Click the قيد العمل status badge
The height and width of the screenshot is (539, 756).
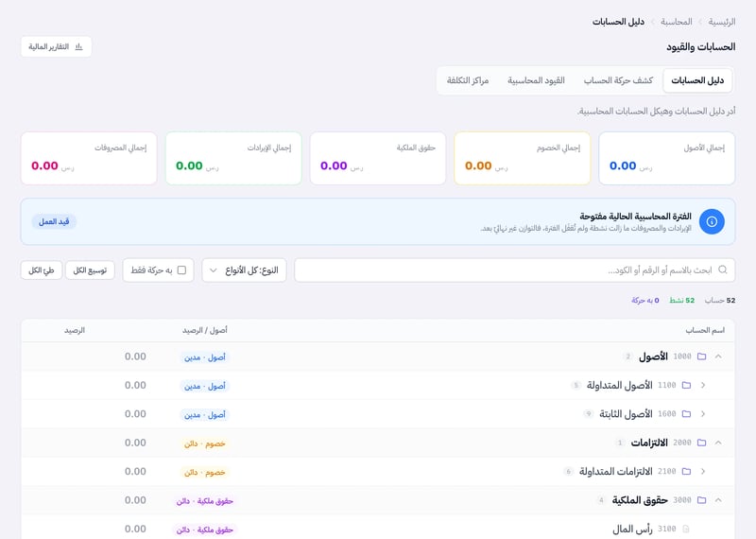pos(54,221)
